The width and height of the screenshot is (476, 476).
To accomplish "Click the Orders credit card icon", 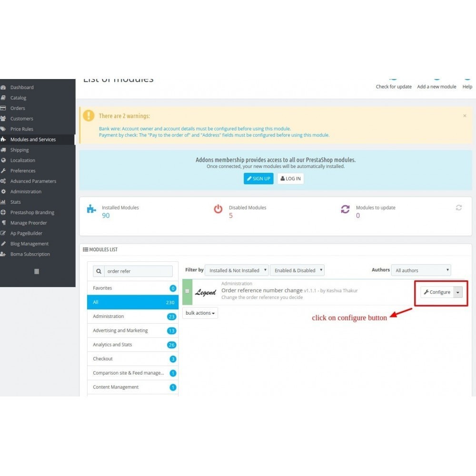I will coord(3,108).
